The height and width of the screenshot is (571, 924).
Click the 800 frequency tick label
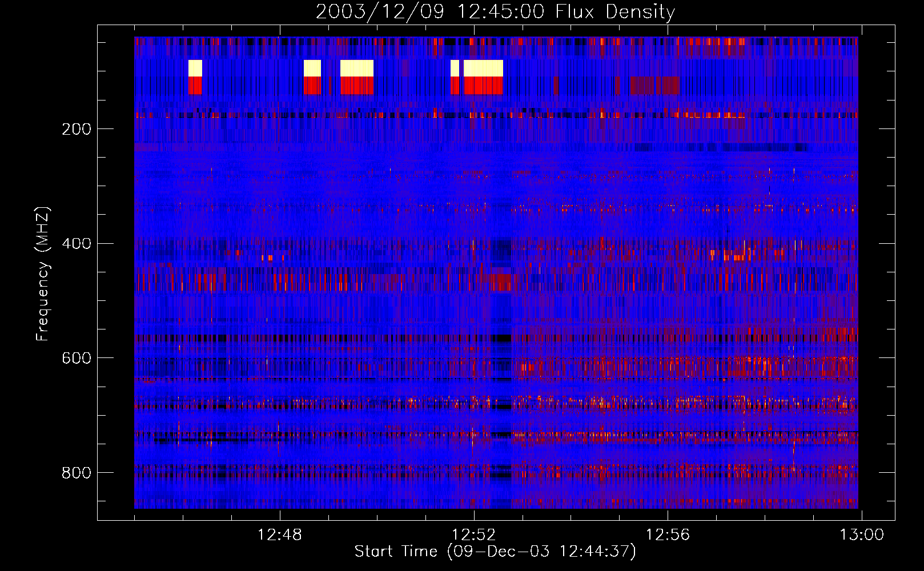77,473
